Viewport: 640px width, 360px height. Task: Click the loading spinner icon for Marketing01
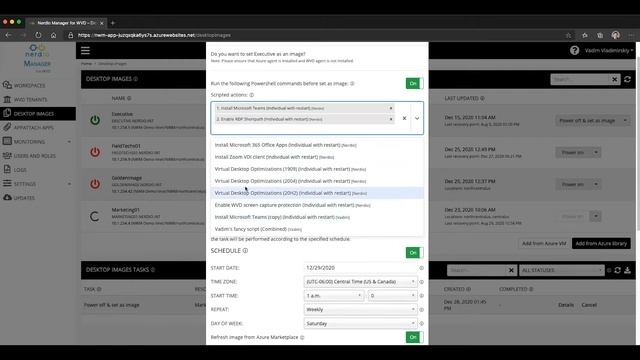[95, 216]
